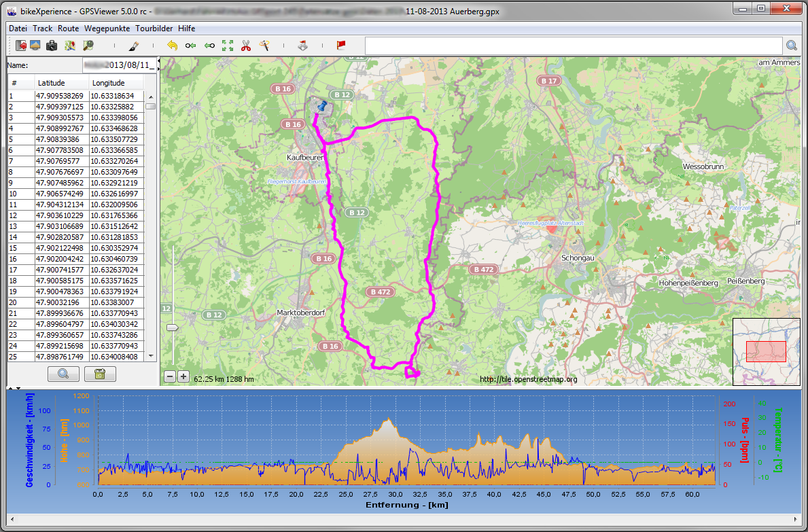Click the yellow undo arrow icon
This screenshot has height=532, width=808.
tap(172, 46)
